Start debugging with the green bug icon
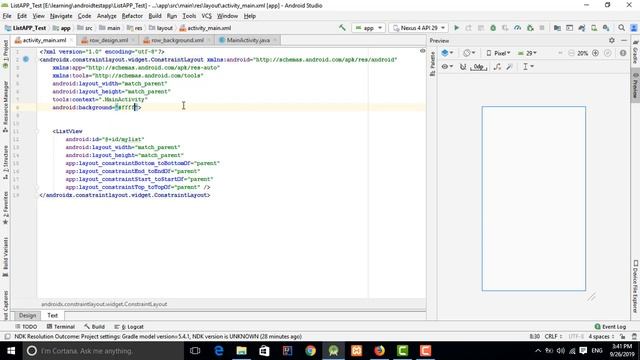Viewport: 640px width, 360px height. [493, 28]
